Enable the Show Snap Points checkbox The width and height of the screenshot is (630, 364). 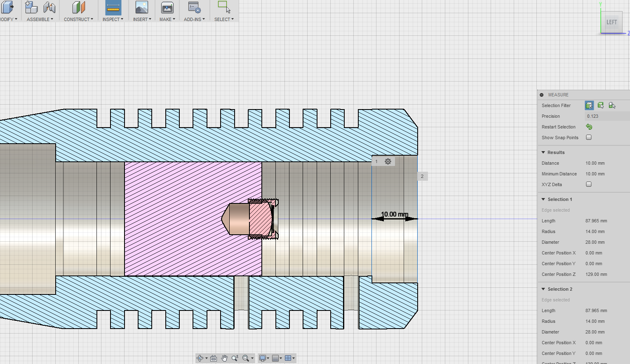(x=589, y=138)
